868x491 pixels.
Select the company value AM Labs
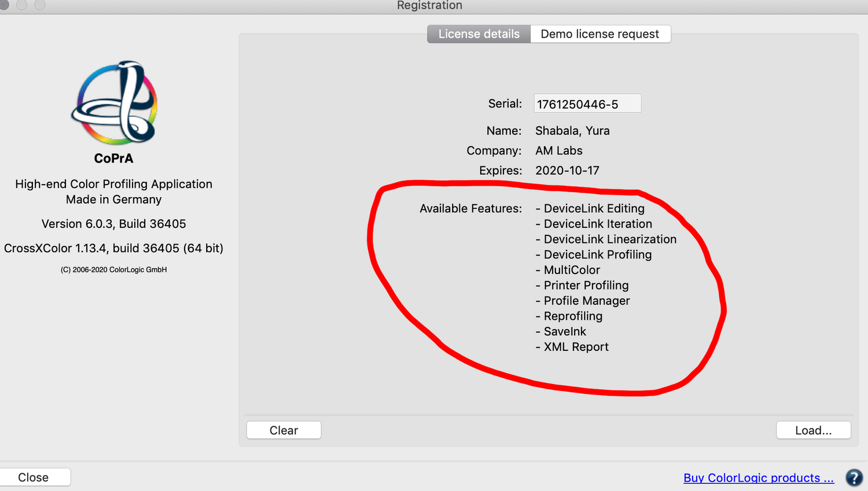coord(559,150)
